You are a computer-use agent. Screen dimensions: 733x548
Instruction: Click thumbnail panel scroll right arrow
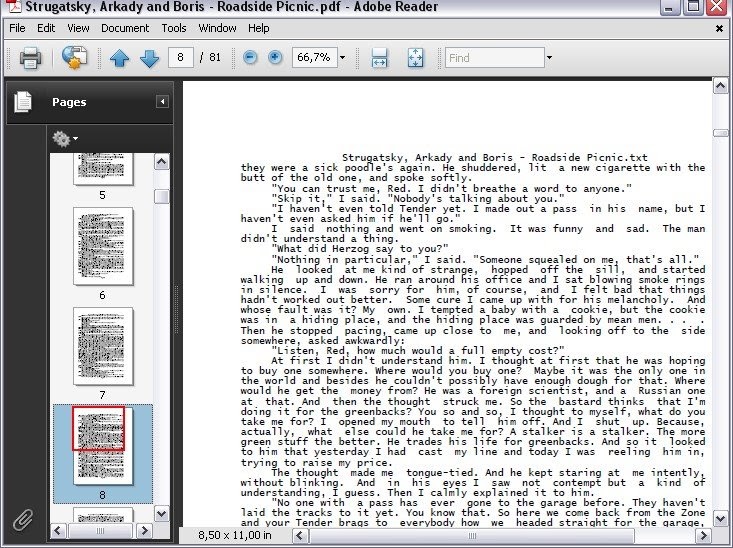144,530
